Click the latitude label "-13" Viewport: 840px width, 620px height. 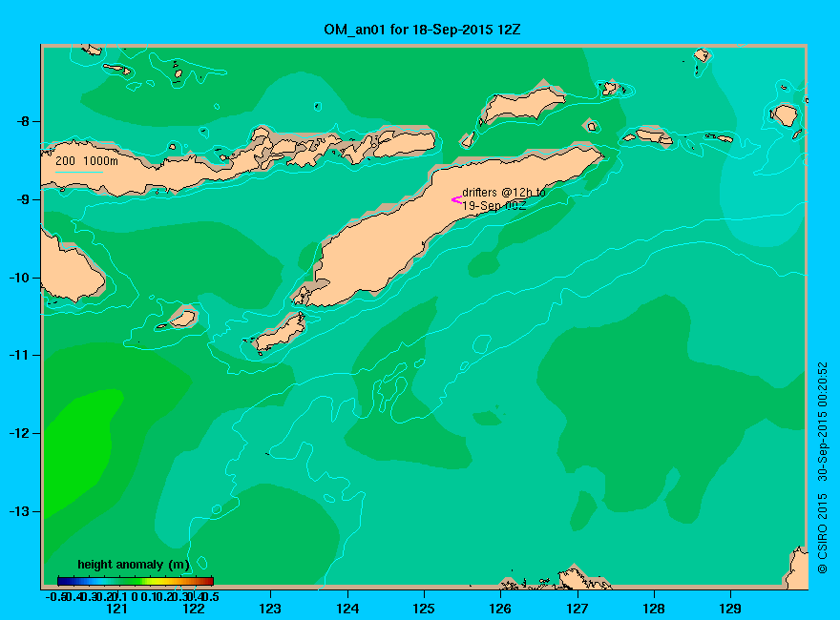point(19,511)
